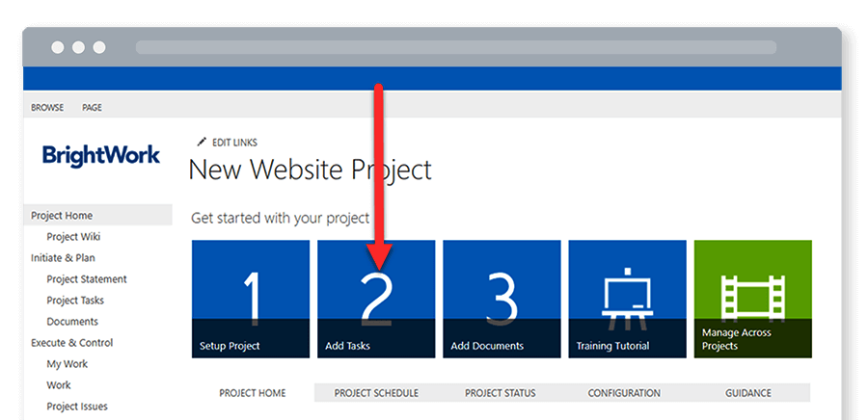
Task: Click the pencil icon beside Edit Links
Action: (202, 142)
